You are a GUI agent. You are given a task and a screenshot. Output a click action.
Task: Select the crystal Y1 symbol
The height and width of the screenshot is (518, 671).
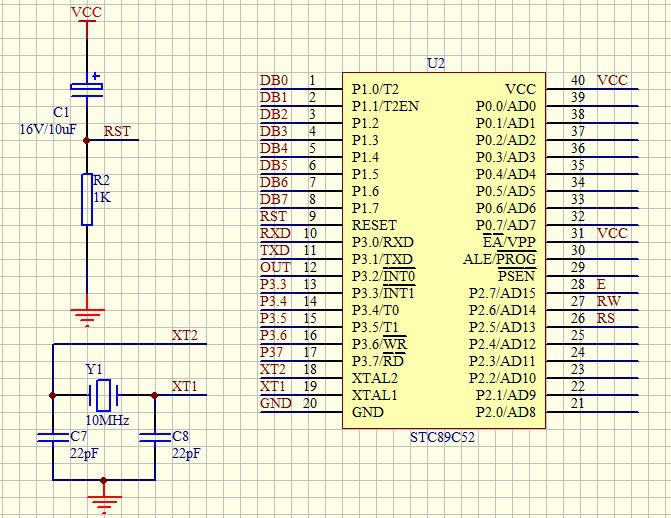[x=104, y=395]
